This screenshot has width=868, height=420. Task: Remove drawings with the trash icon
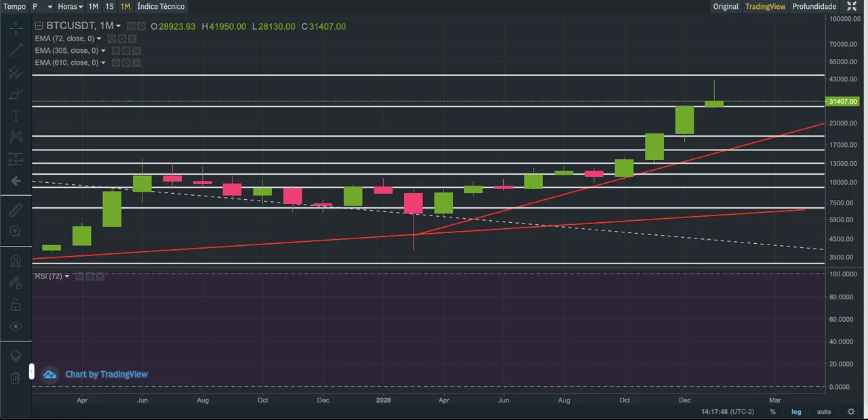click(x=16, y=377)
